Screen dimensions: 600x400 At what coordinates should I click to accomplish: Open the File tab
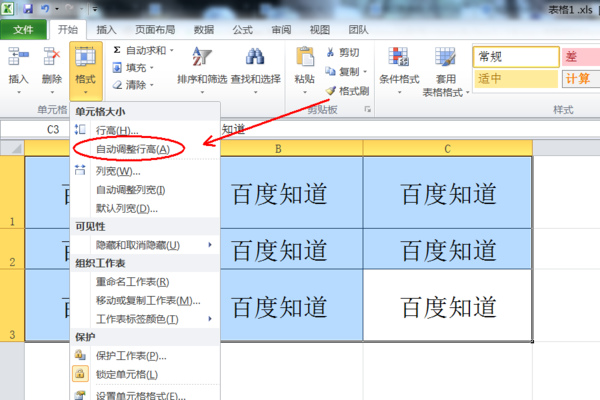pyautogui.click(x=23, y=29)
